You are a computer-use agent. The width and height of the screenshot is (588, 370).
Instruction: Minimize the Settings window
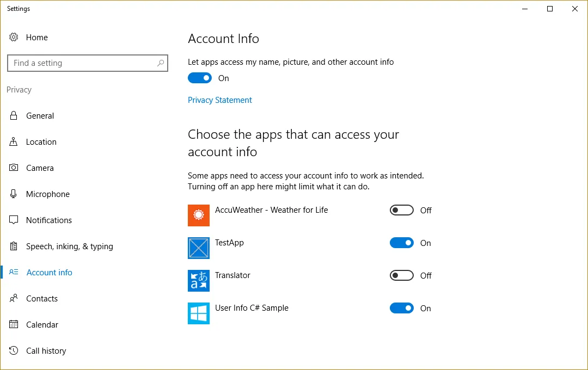tap(525, 9)
